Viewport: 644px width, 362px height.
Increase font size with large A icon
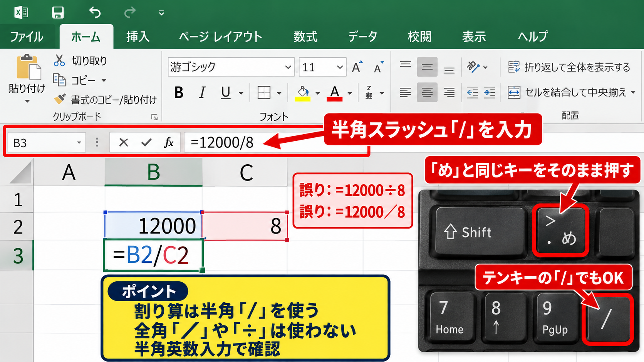(x=357, y=67)
